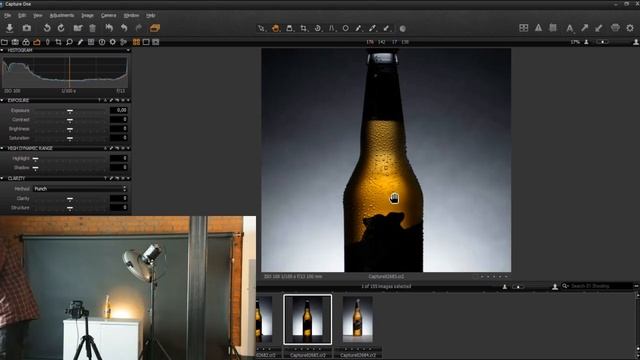The image size is (640, 360).
Task: Click the Shadow slider handle
Action: point(36,168)
